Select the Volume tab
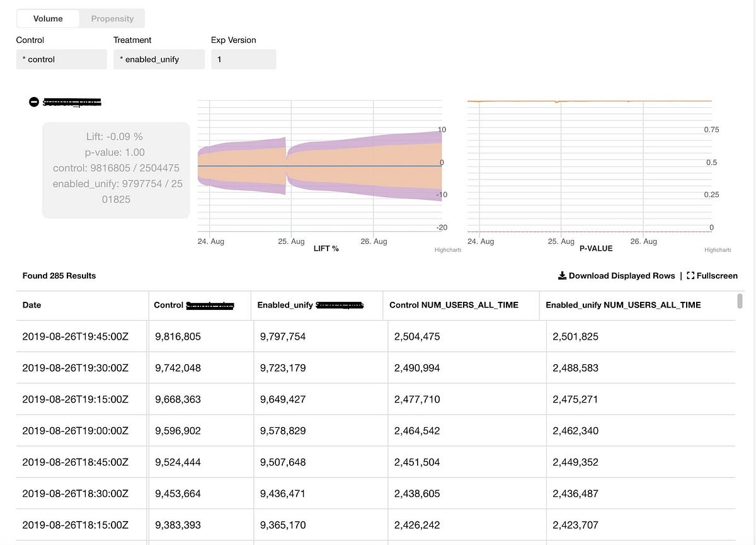 tap(47, 18)
